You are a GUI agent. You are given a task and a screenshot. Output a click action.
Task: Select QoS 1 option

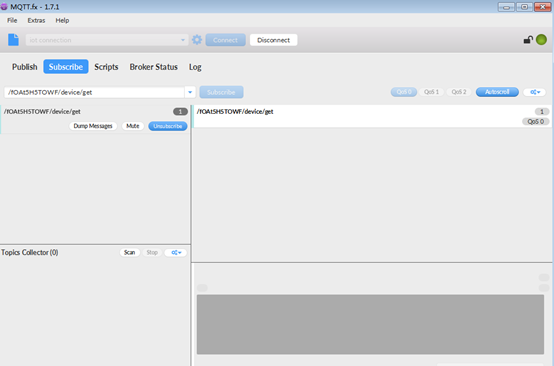point(431,92)
